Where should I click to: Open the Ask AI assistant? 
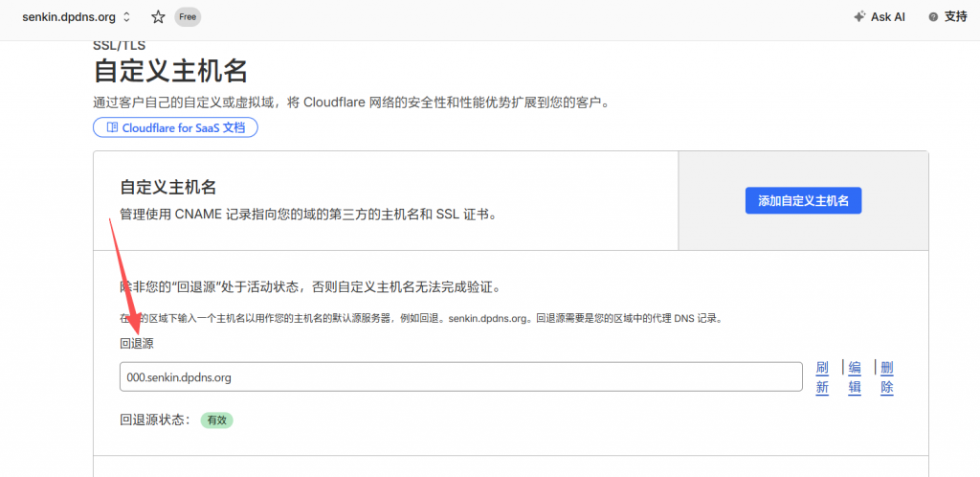879,17
